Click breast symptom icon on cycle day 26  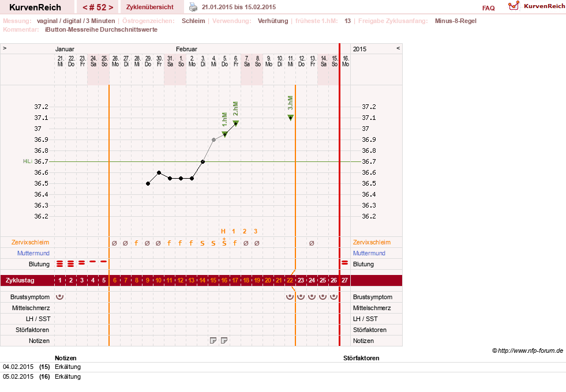tap(334, 297)
